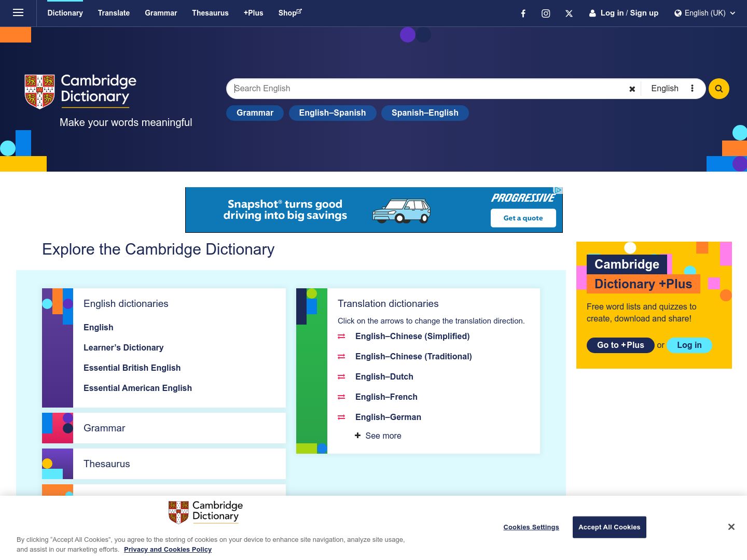Screen dimensions: 747x560
Task: Open the Thesaurus nav item
Action: click(x=210, y=13)
